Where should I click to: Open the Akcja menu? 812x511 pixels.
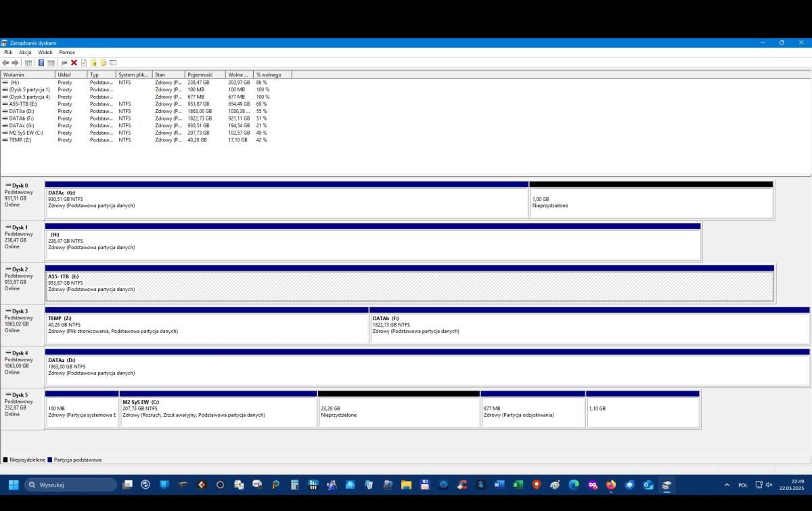[25, 52]
